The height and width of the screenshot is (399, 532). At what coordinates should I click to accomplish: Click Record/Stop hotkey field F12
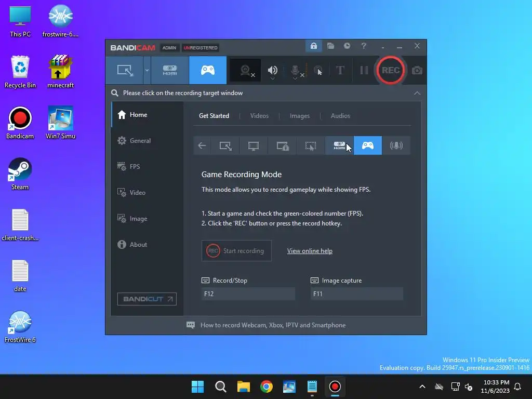pyautogui.click(x=248, y=294)
